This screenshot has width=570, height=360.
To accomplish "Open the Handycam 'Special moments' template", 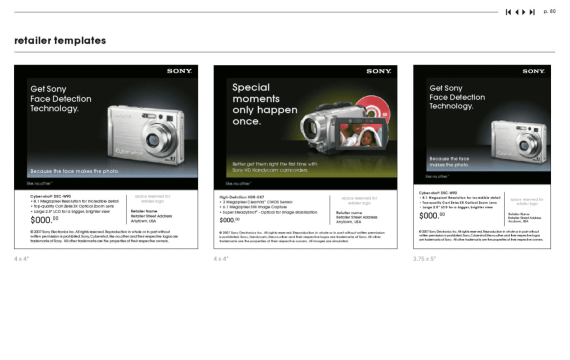I will coord(305,157).
